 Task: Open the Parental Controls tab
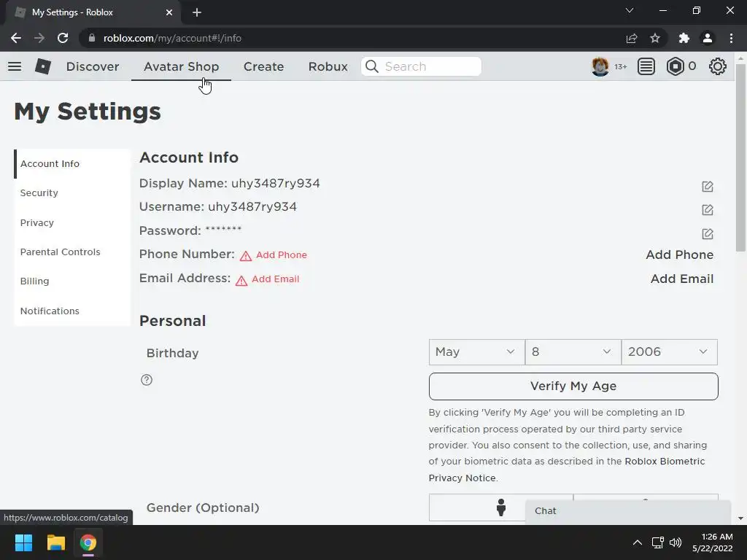[x=72, y=252]
